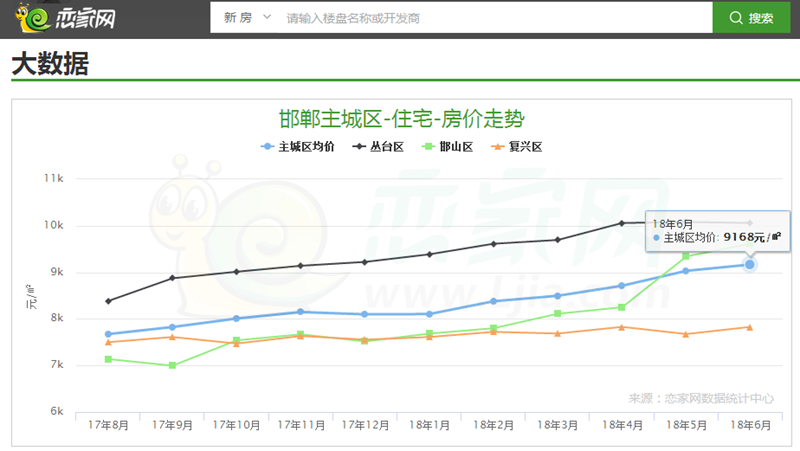This screenshot has width=800, height=451.
Task: Click the 6k y-axis label
Action: pyautogui.click(x=57, y=411)
